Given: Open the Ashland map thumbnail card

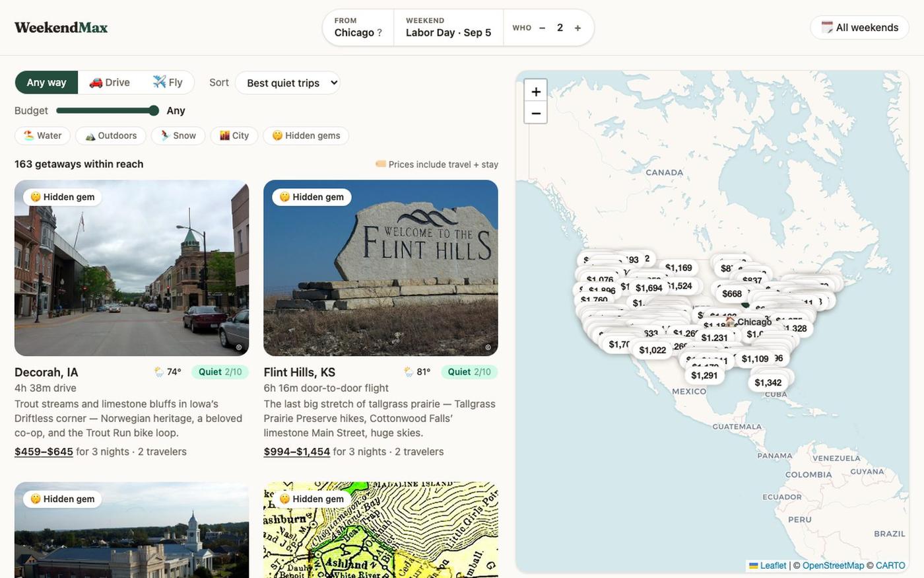Looking at the screenshot, I should coord(381,530).
